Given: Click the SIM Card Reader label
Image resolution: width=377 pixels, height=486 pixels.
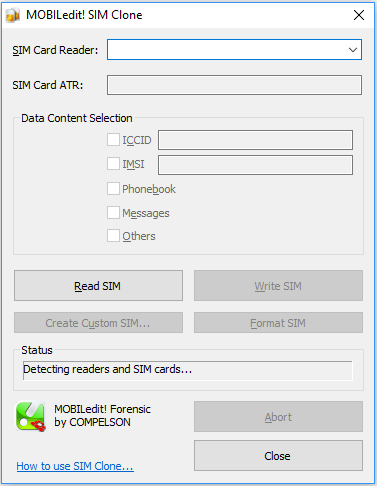Looking at the screenshot, I should tap(55, 50).
